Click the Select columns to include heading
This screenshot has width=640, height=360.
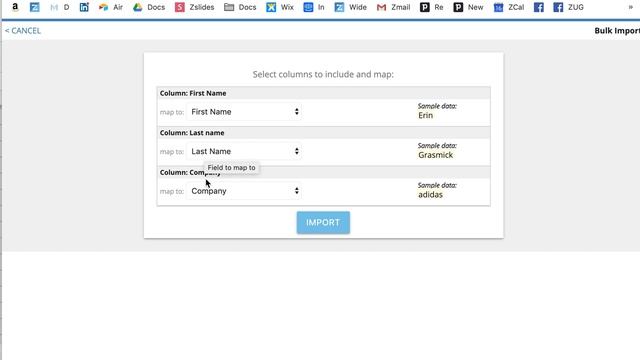pyautogui.click(x=323, y=74)
